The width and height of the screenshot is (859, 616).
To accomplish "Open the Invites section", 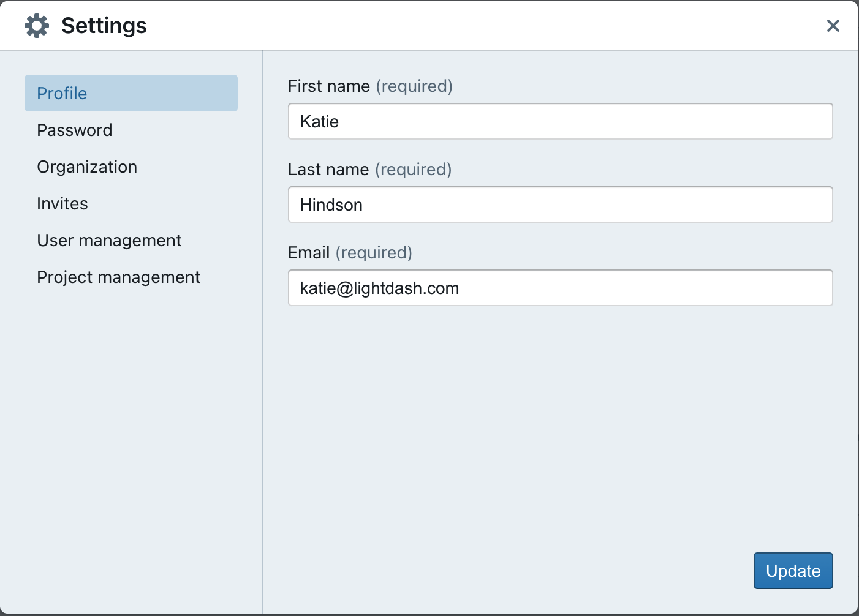I will coord(131,203).
